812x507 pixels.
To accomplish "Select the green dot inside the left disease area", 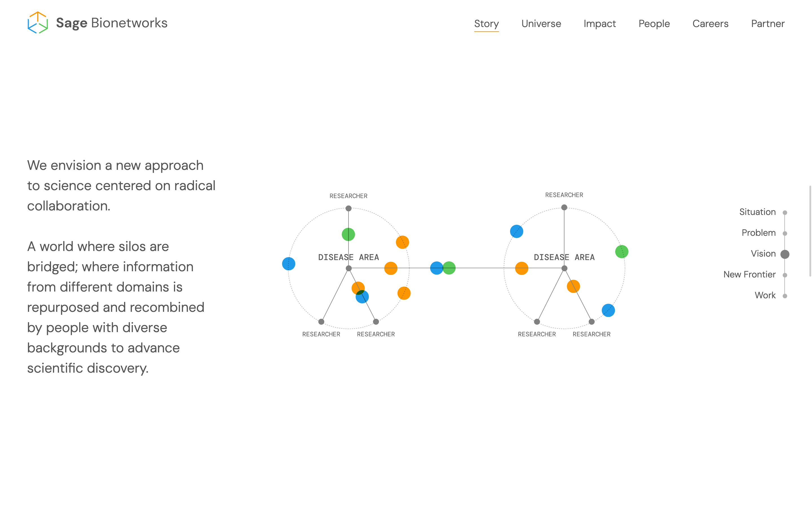I will tap(349, 234).
